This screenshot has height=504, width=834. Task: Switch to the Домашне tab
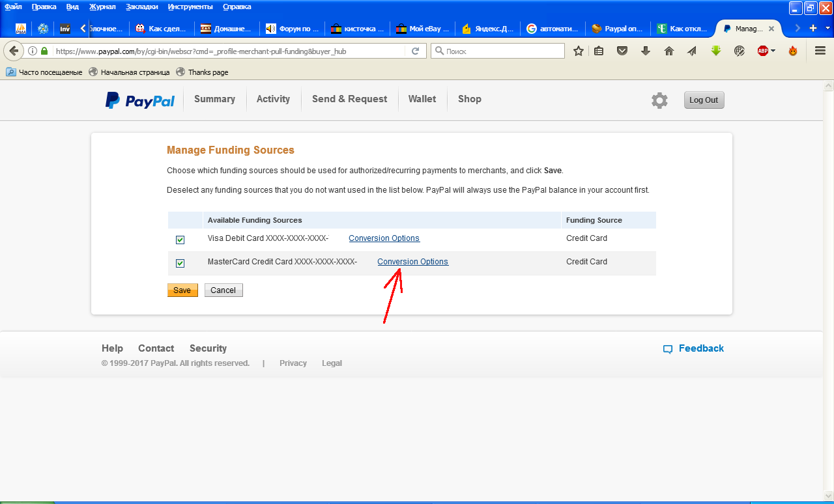coord(227,29)
